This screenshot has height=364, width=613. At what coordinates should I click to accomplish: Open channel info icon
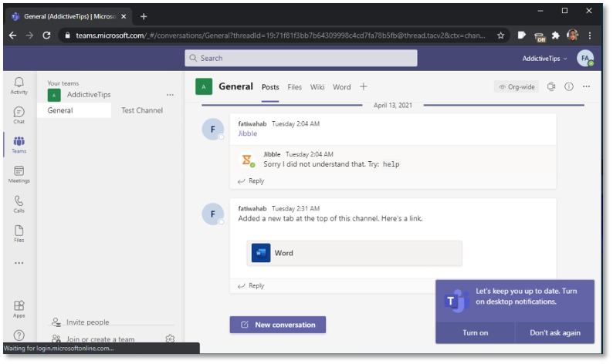[569, 86]
